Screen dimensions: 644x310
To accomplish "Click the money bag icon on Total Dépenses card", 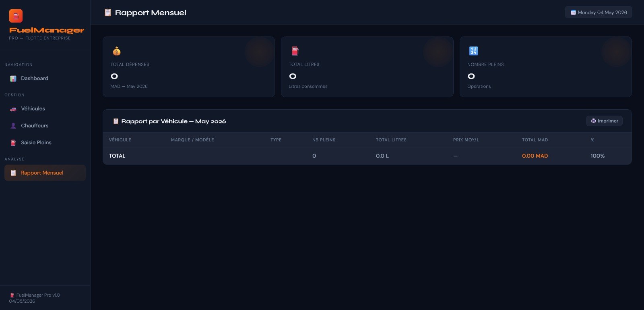I will tap(117, 51).
